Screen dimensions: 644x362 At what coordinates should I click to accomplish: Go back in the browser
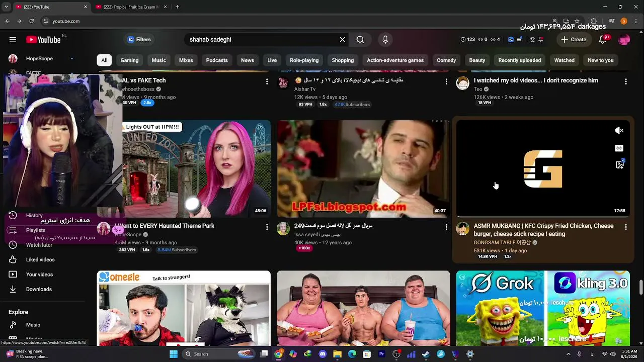pyautogui.click(x=8, y=21)
